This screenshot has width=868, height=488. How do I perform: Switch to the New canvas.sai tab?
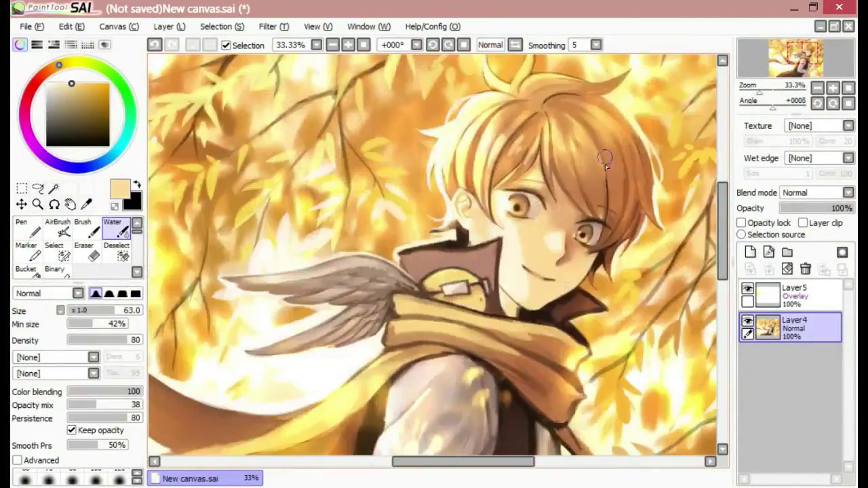point(205,479)
